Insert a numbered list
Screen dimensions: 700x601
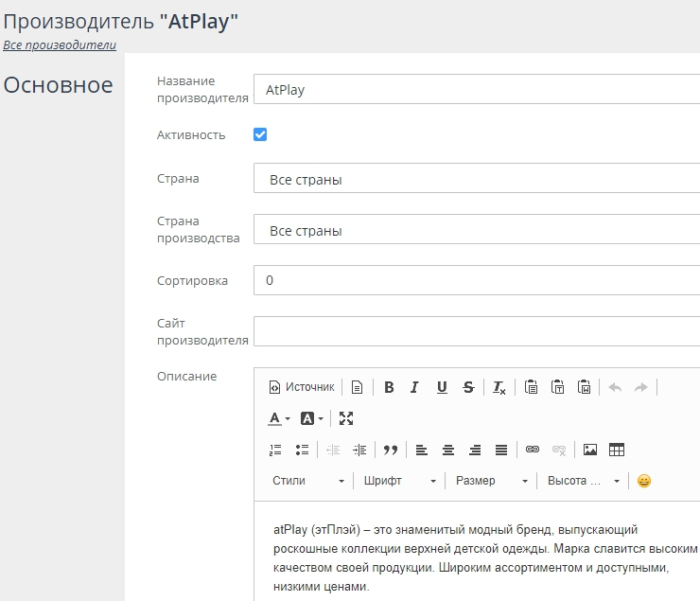[x=276, y=450]
